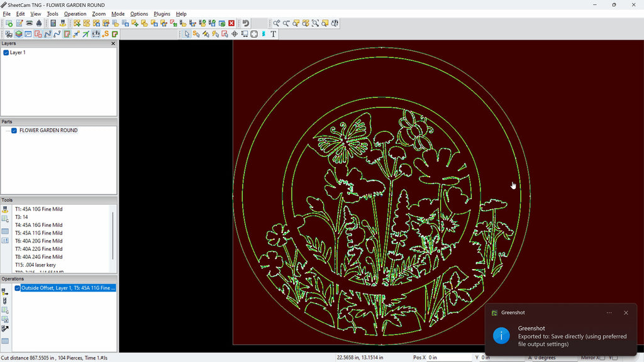Screen dimensions: 644x362
Task: Click the table grid icon in Tools panel
Action: pyautogui.click(x=5, y=231)
